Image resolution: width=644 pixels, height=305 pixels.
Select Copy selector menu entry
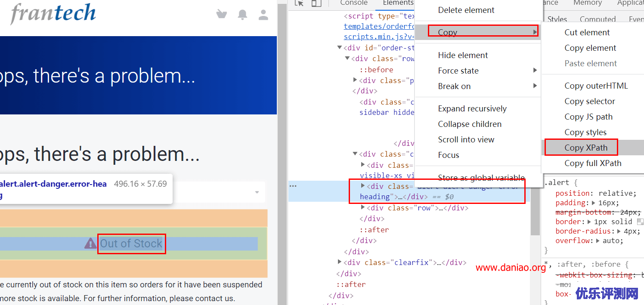(x=589, y=101)
